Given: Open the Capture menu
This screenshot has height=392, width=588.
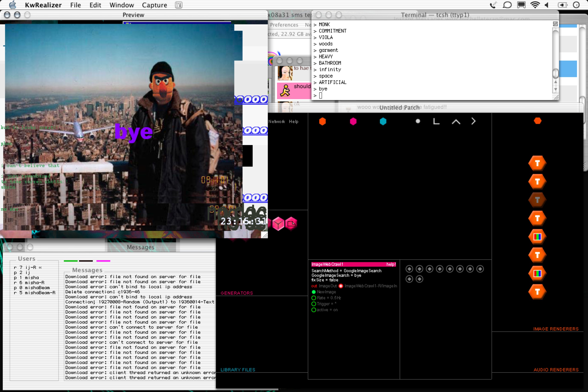Looking at the screenshot, I should click(x=154, y=5).
